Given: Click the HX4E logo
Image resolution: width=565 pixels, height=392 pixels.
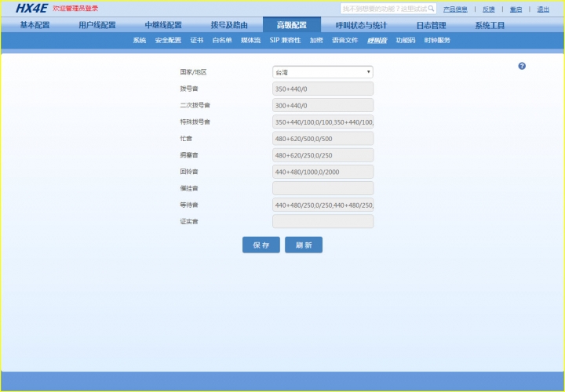Looking at the screenshot, I should coord(31,9).
